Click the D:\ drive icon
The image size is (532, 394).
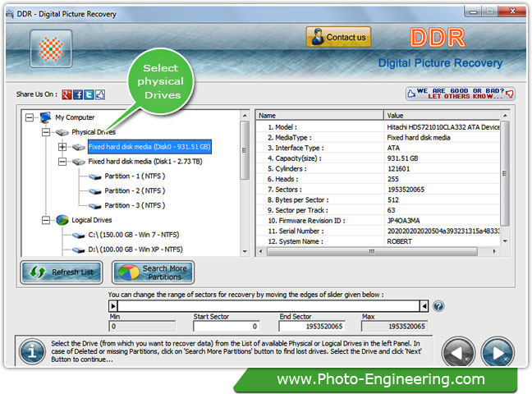(78, 250)
